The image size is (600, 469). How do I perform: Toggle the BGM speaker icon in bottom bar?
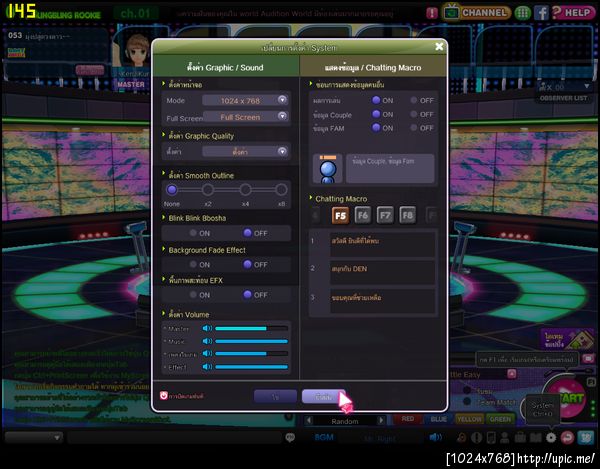coord(435,437)
